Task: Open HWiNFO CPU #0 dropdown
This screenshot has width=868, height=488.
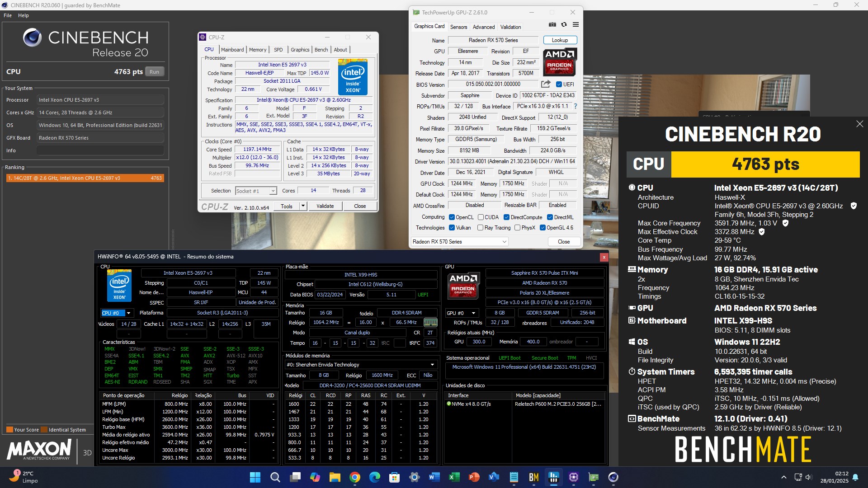Action: click(117, 313)
